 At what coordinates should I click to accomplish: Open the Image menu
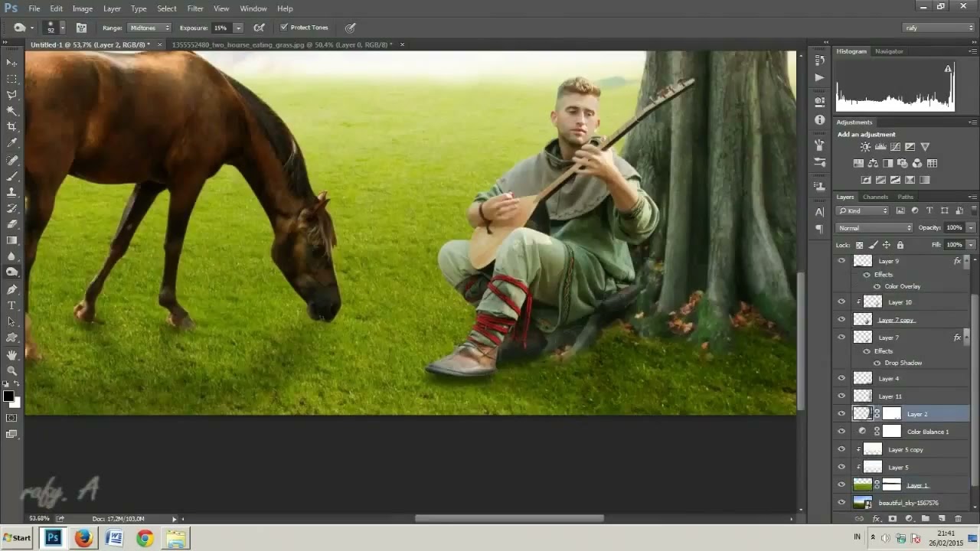click(x=83, y=8)
